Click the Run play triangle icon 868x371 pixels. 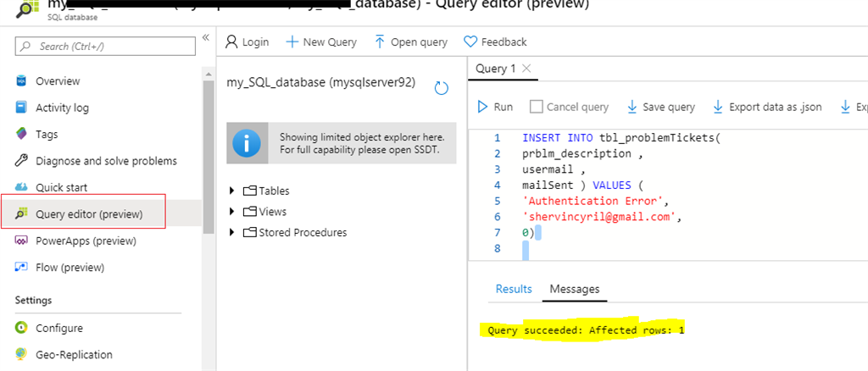(x=482, y=107)
